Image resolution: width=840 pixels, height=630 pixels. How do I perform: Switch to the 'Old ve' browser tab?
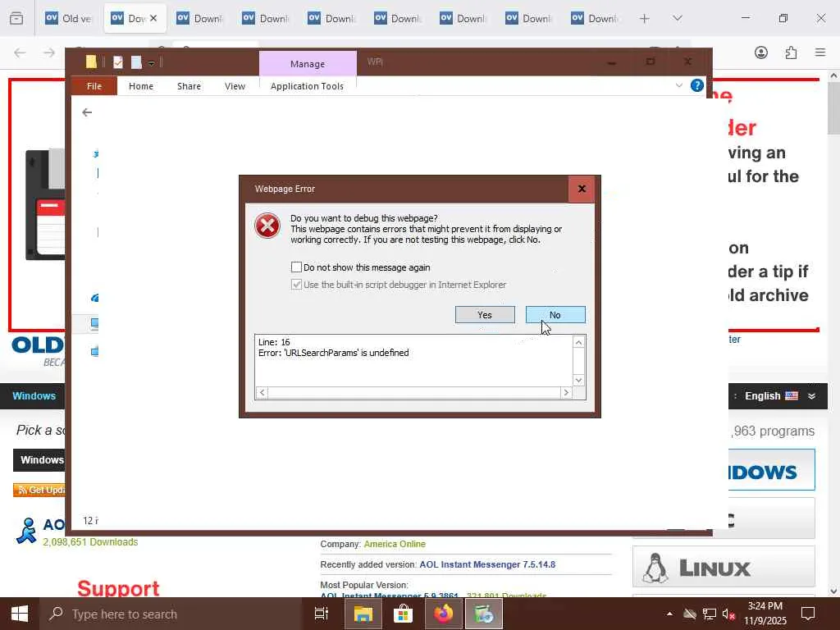click(69, 18)
